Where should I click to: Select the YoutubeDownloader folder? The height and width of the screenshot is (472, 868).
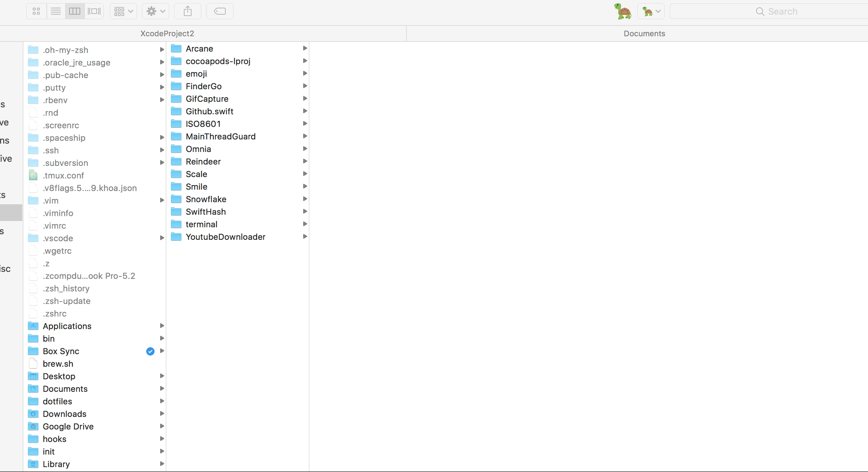click(x=225, y=237)
